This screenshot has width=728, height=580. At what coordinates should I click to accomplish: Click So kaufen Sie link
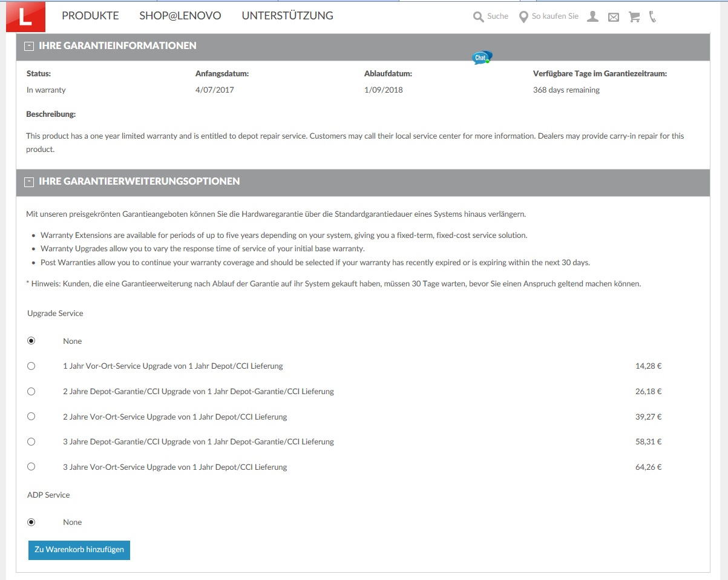point(555,16)
